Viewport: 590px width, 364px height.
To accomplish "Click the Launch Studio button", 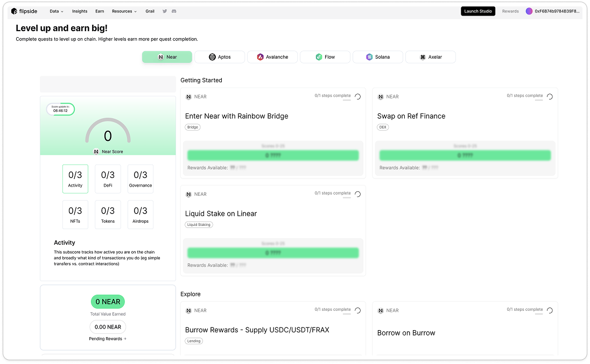I will [x=478, y=11].
